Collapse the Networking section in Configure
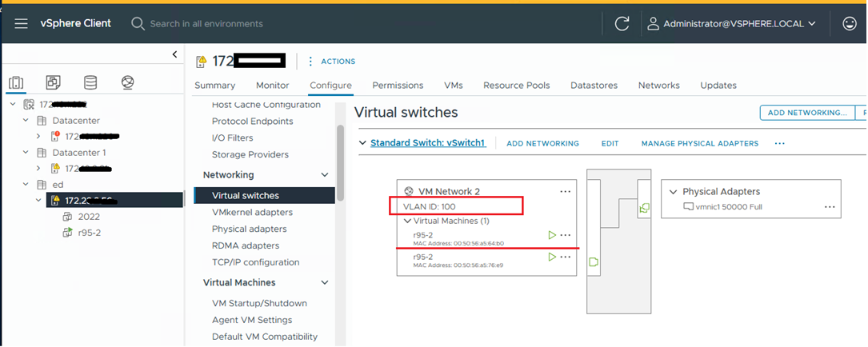Screen dimensions: 868x347 click(x=325, y=175)
